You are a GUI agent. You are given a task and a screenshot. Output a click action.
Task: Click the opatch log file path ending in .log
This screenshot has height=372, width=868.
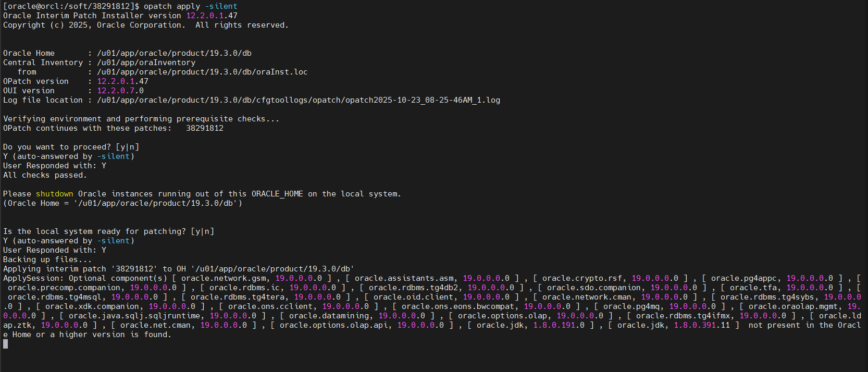pos(298,100)
